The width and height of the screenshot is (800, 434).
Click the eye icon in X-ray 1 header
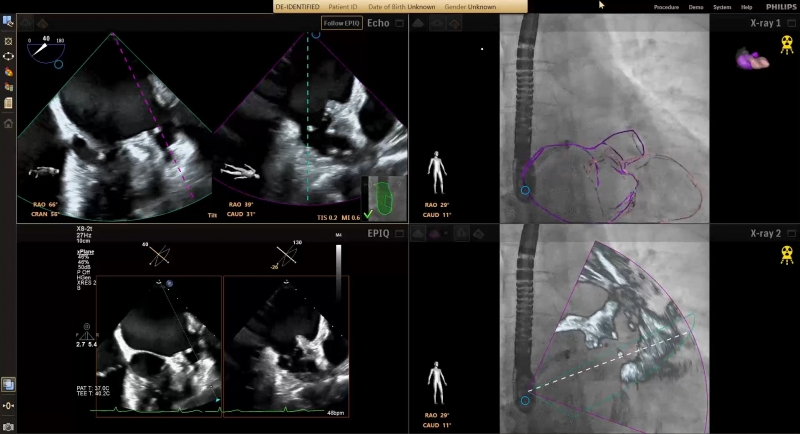pos(437,23)
